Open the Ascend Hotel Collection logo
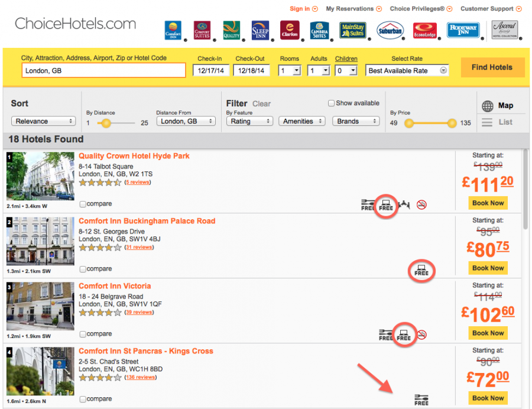The image size is (532, 409). pyautogui.click(x=505, y=30)
